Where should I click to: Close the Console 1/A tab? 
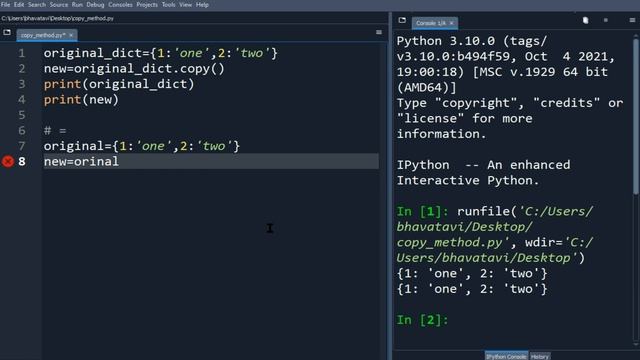[451, 23]
